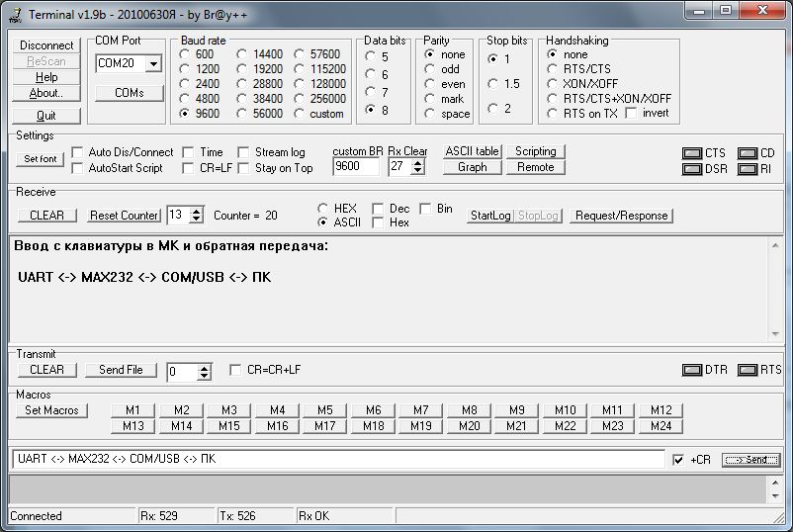This screenshot has width=793, height=532.
Task: Check the Hex display option
Action: [x=378, y=222]
